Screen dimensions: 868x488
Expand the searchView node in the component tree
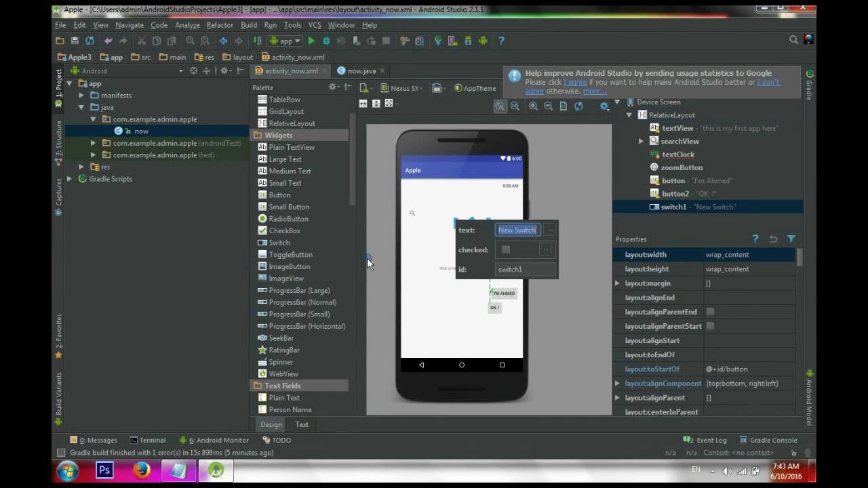tap(641, 141)
